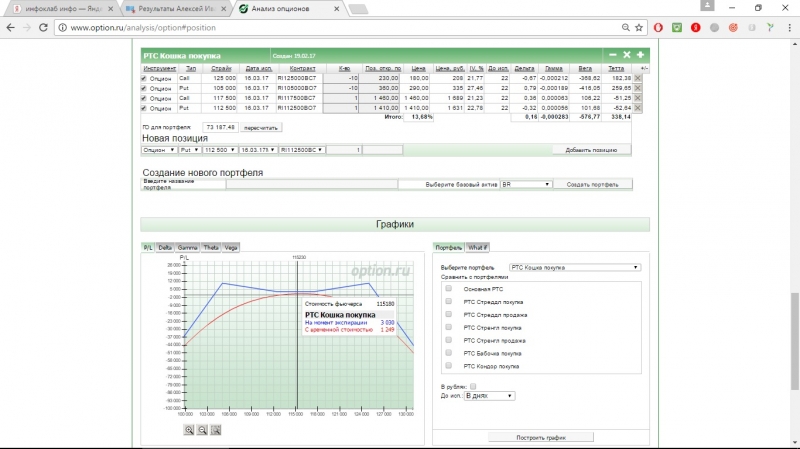This screenshot has height=449, width=800.
Task: Click the 'пересчитать' recalculation button
Action: point(261,128)
